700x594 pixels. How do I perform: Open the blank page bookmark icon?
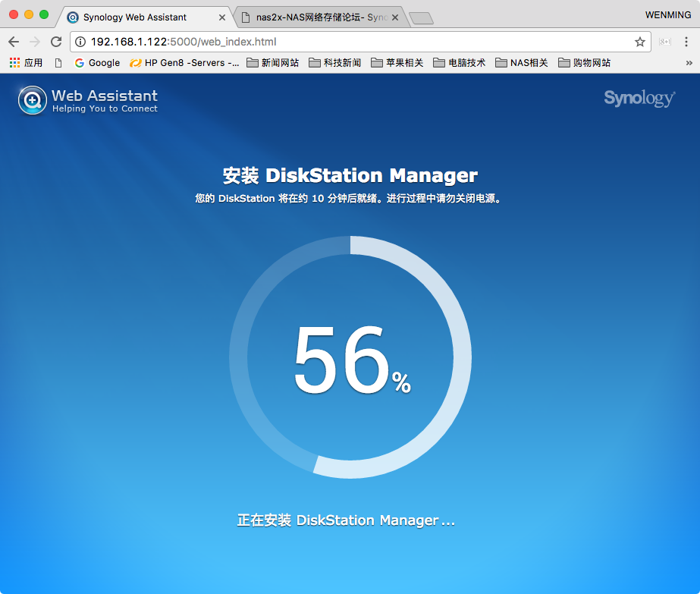[58, 63]
